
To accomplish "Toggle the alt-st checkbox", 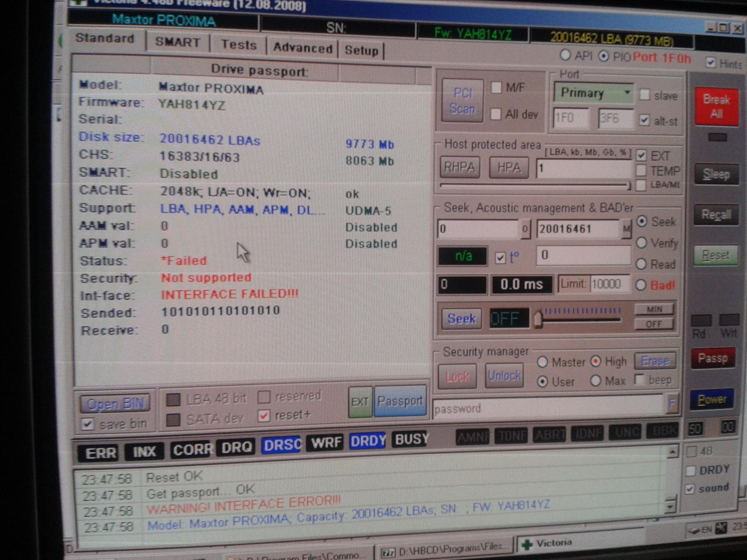I will click(x=645, y=120).
